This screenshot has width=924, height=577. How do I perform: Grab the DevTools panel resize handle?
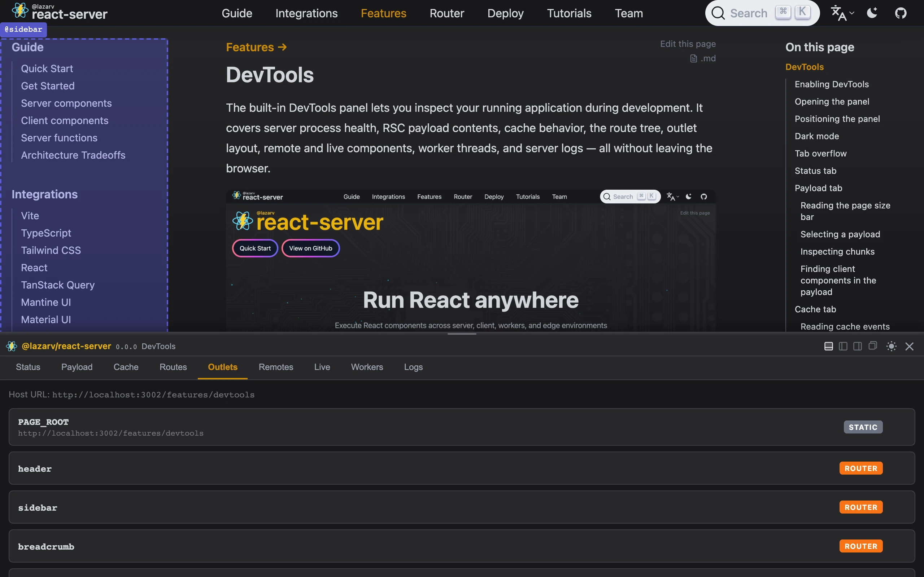pos(462,334)
